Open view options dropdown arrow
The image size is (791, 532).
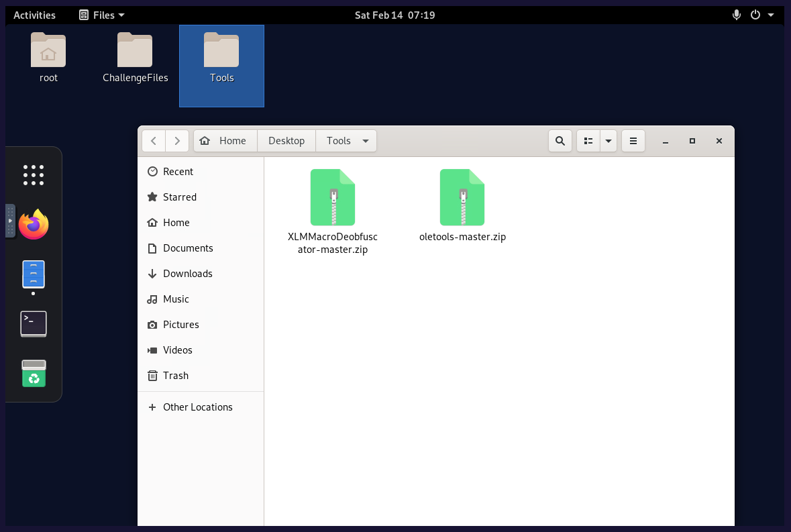608,141
